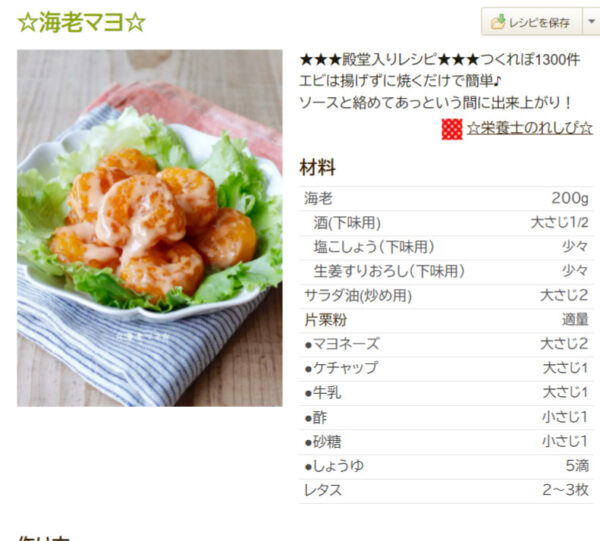Click the ●マヨネーズ ingredient name
The width and height of the screenshot is (600, 541).
(x=342, y=344)
